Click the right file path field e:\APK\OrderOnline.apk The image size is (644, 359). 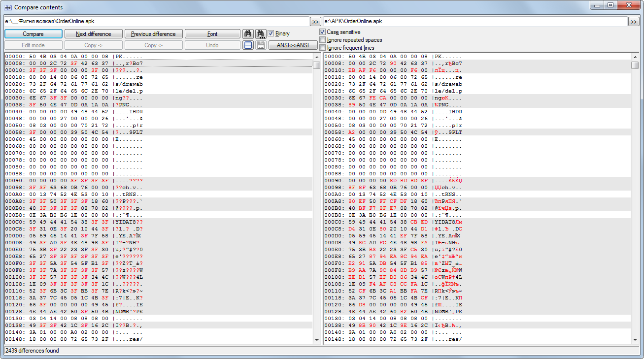tap(475, 22)
